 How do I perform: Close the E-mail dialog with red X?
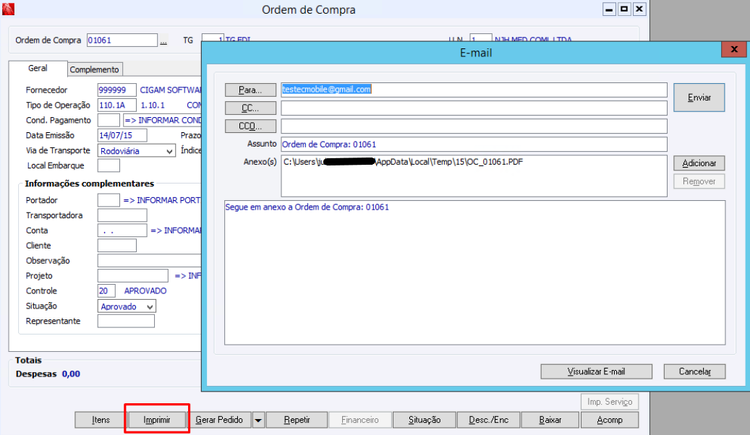(x=734, y=49)
